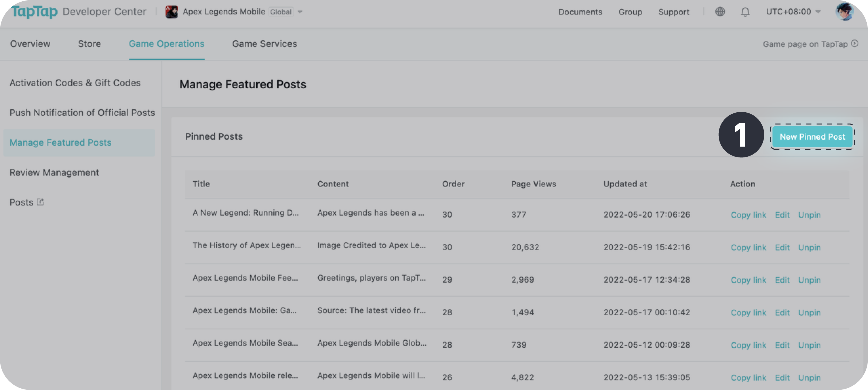
Task: Click the title 'Apex Legends Mobile Fee...'
Action: [245, 278]
